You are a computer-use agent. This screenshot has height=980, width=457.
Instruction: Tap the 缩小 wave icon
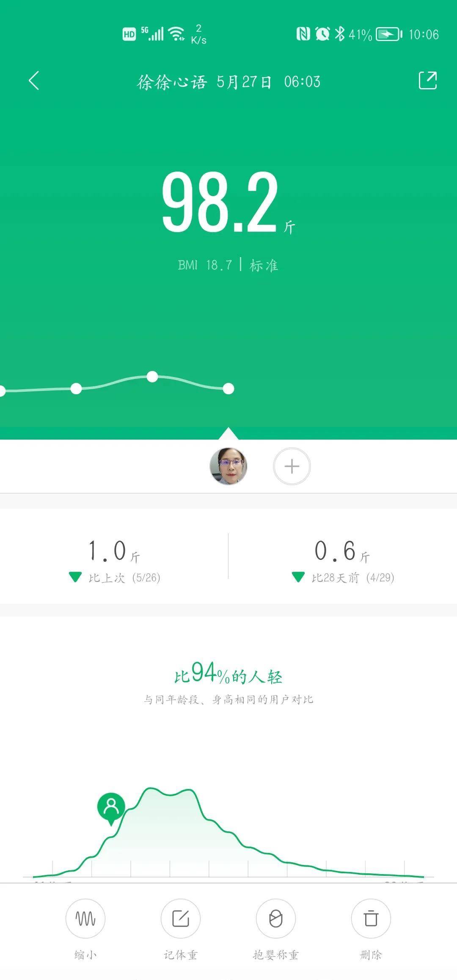point(85,919)
